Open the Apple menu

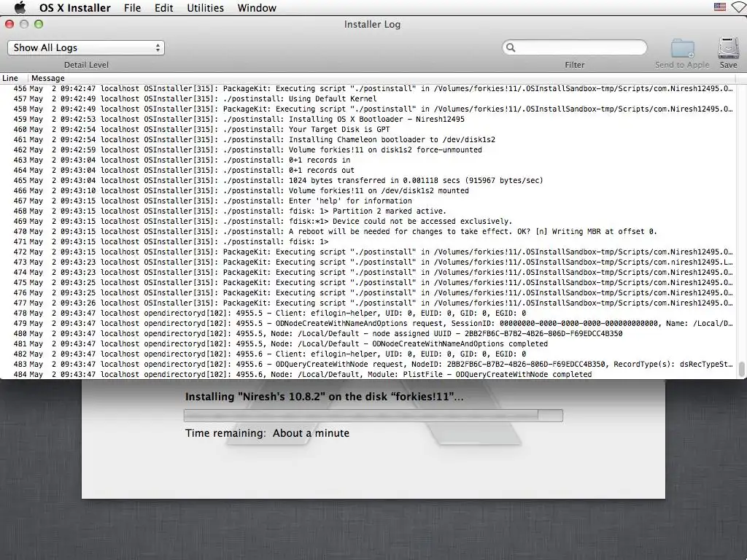click(20, 7)
